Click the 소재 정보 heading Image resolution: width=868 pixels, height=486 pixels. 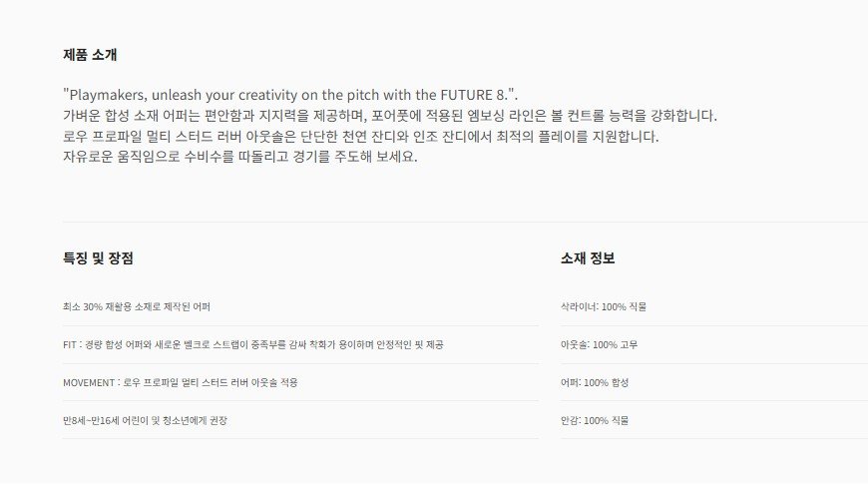[x=588, y=257]
